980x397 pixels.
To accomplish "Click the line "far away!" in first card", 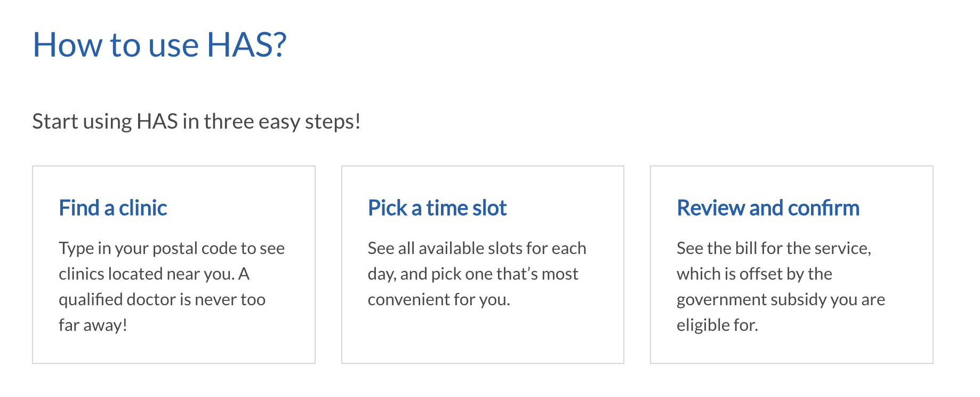I will click(x=93, y=325).
